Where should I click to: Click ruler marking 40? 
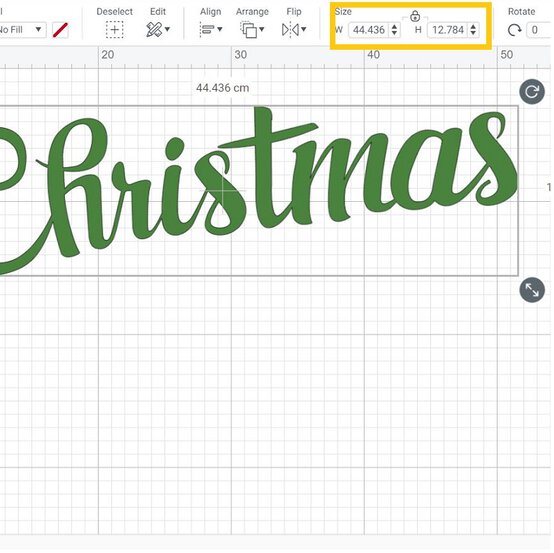(373, 55)
